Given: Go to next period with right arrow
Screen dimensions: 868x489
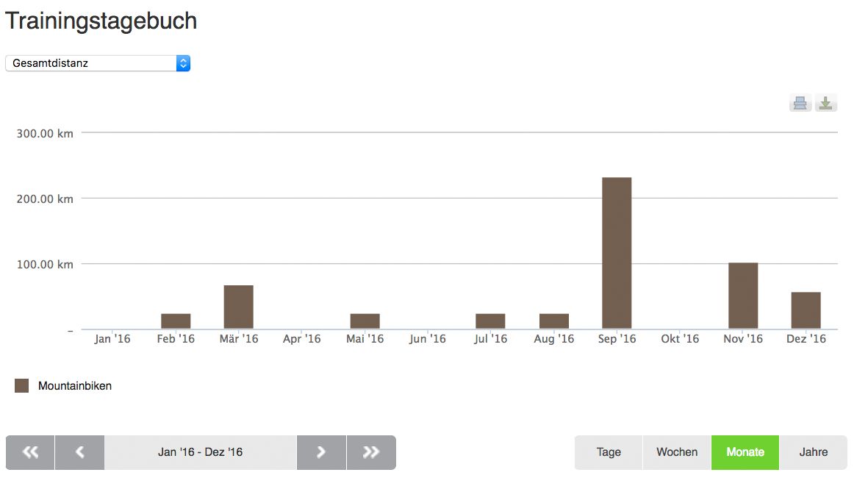Looking at the screenshot, I should click(321, 452).
